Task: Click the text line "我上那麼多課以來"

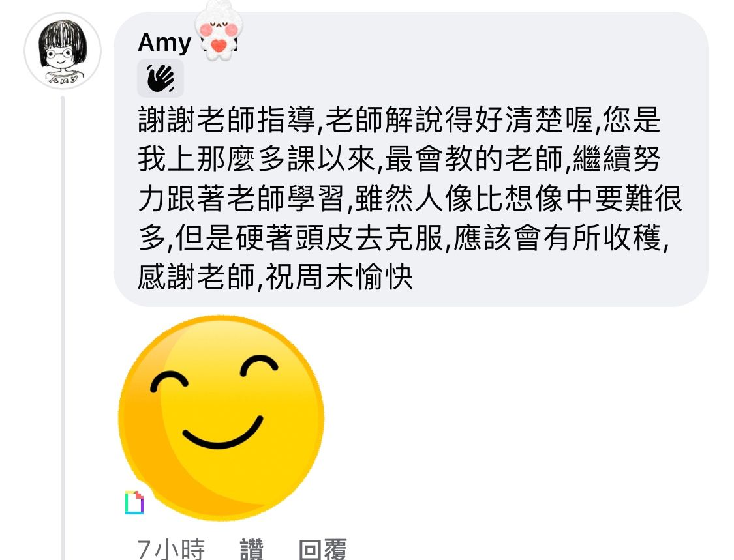Action: (256, 159)
